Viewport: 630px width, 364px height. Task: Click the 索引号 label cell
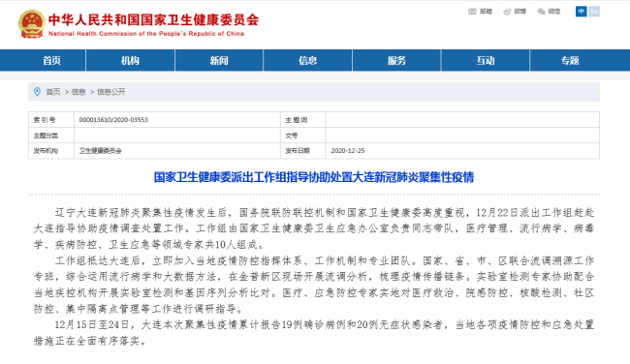[51, 120]
